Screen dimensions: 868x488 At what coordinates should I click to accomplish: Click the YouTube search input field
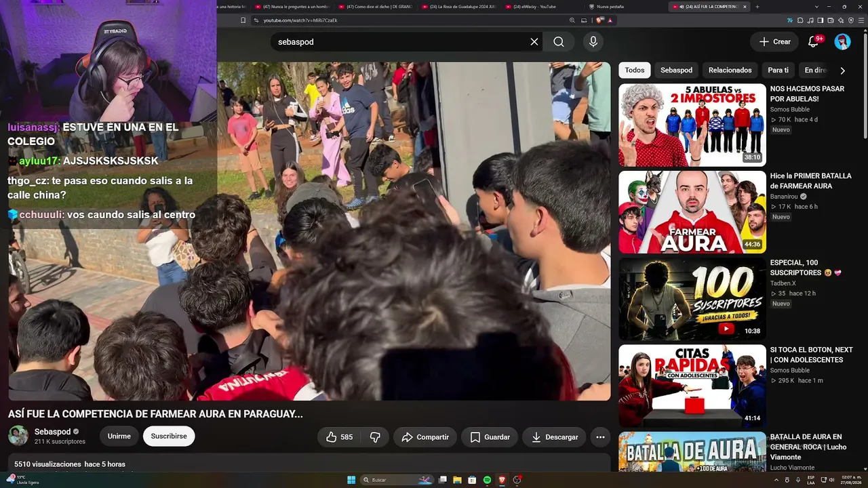(x=400, y=42)
